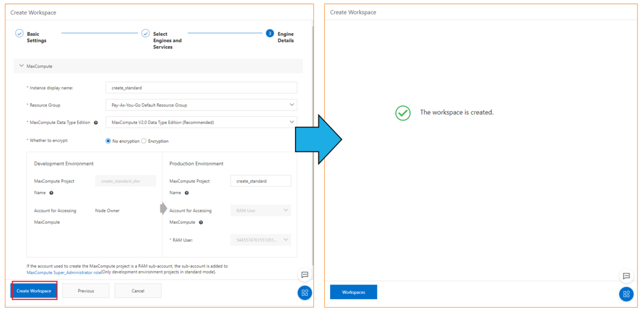Click the Select Engines and Services checkmark icon
The height and width of the screenshot is (313, 644).
[145, 33]
